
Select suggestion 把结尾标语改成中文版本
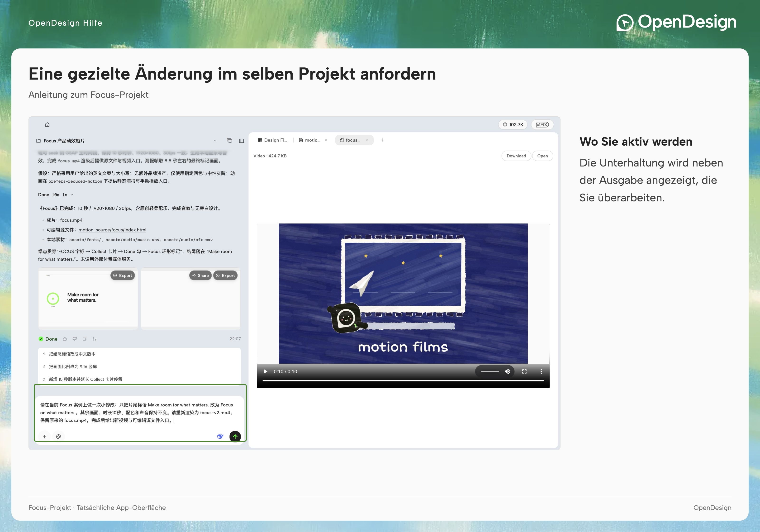click(x=139, y=354)
